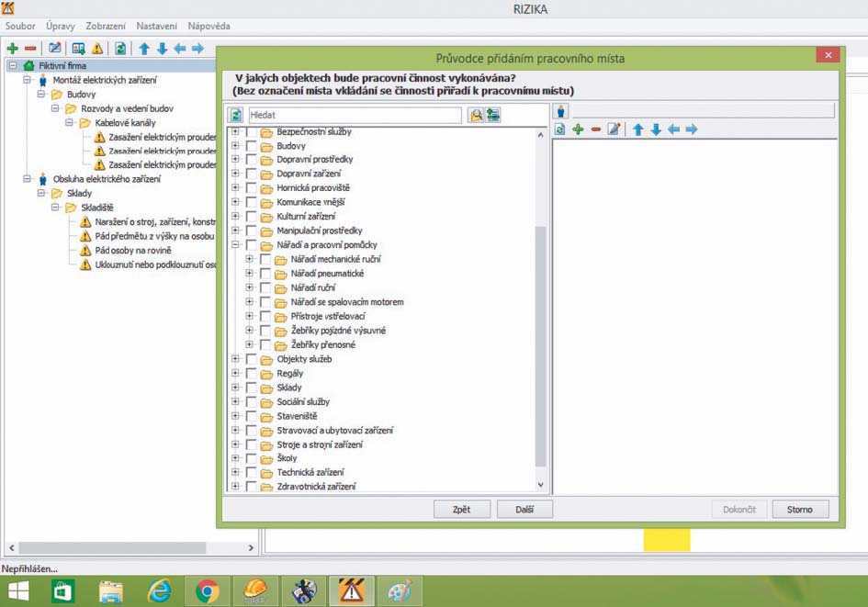Check the Nářadí pneumatické checkbox
This screenshot has width=868, height=607.
click(265, 274)
